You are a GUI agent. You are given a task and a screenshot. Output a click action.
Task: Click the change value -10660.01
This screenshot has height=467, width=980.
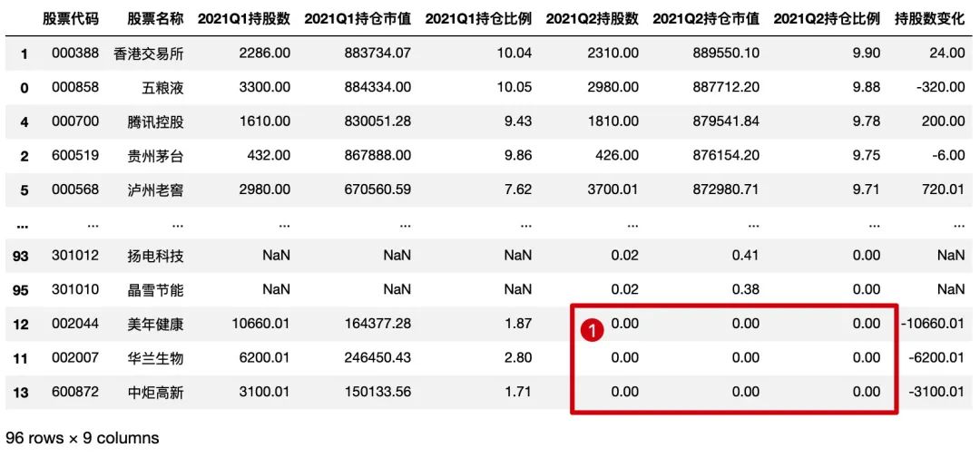pyautogui.click(x=933, y=324)
